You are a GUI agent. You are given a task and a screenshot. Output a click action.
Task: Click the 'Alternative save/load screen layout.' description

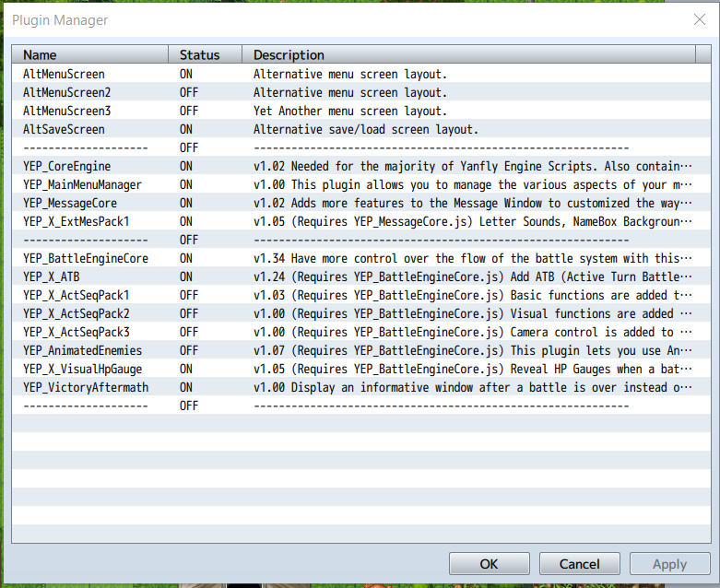pos(366,129)
